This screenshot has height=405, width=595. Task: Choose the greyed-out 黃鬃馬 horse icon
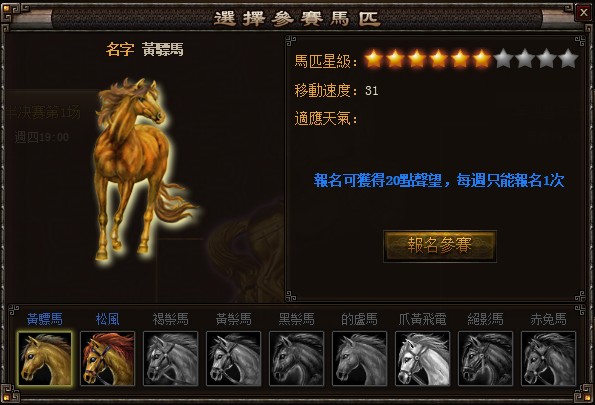233,358
